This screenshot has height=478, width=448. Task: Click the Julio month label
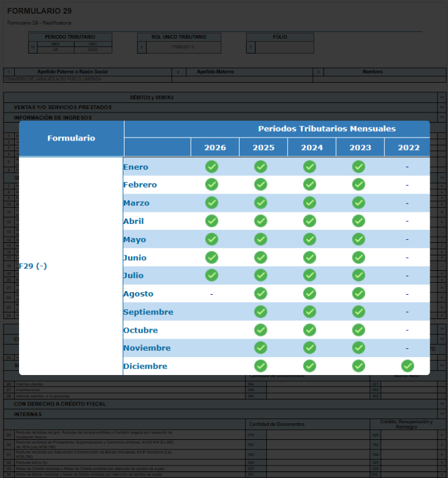pyautogui.click(x=133, y=276)
